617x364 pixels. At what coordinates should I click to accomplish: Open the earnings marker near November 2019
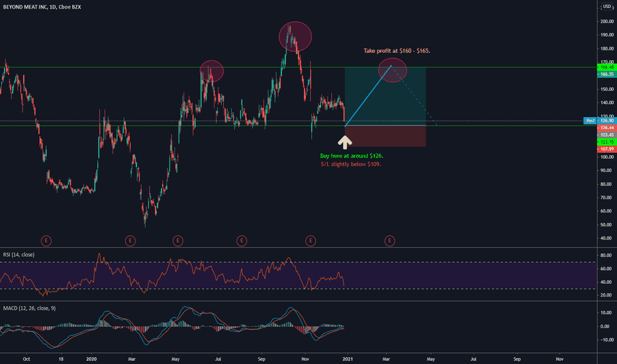46,241
